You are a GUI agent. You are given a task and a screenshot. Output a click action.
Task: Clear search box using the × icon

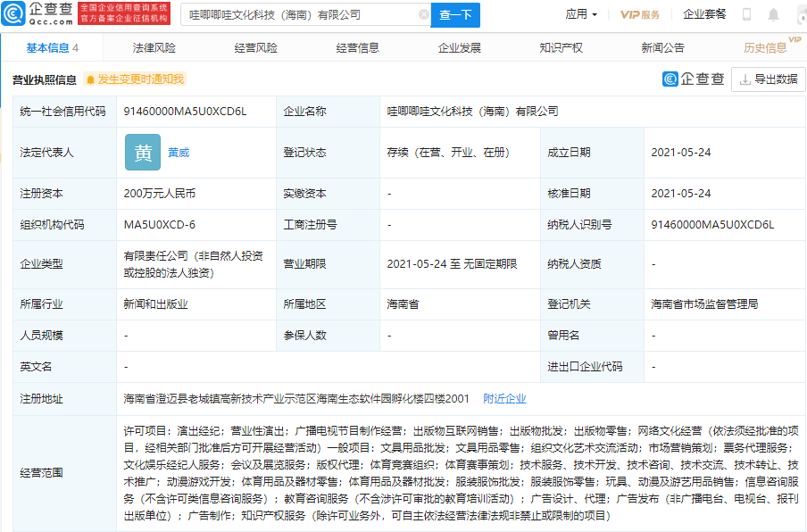pyautogui.click(x=424, y=14)
